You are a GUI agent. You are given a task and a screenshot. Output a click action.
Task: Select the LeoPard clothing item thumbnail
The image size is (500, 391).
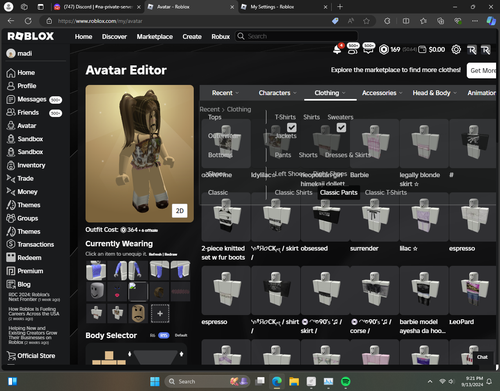coord(473,290)
